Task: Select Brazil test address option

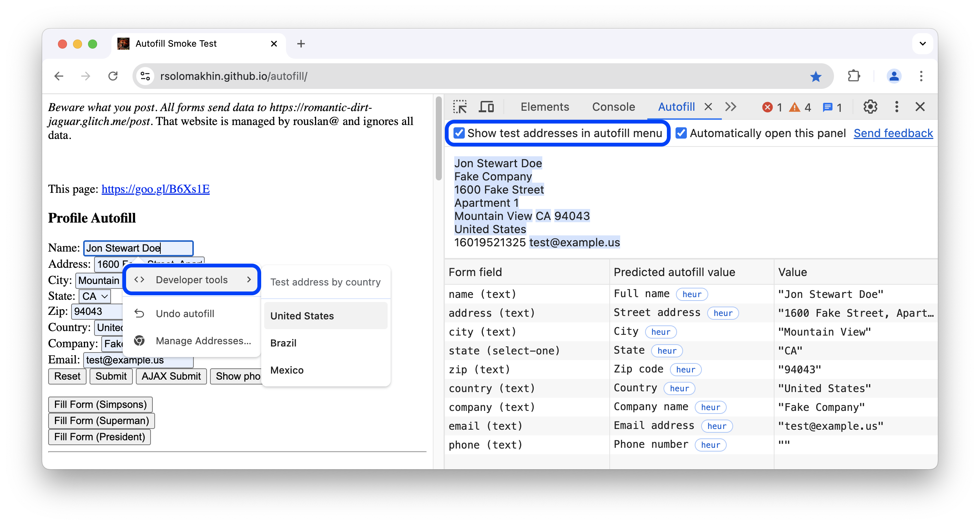Action: click(x=283, y=343)
